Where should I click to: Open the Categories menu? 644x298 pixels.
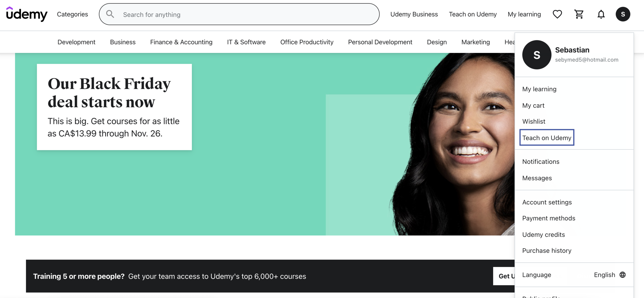72,14
